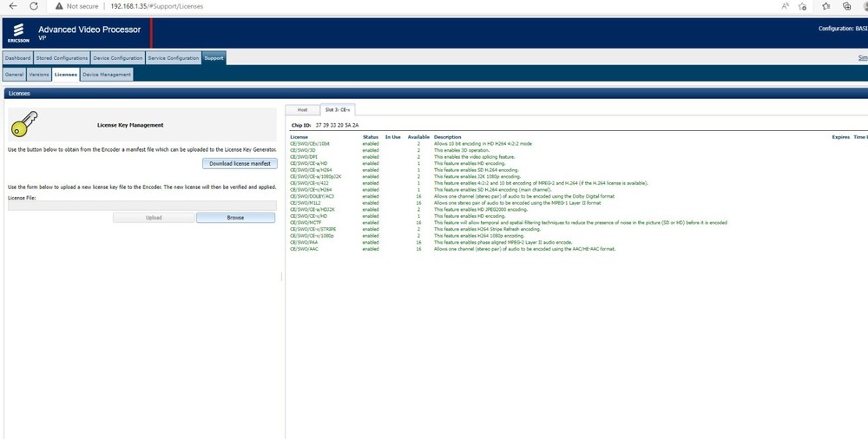The image size is (868, 439).
Task: Open the General sub-tab
Action: [15, 75]
